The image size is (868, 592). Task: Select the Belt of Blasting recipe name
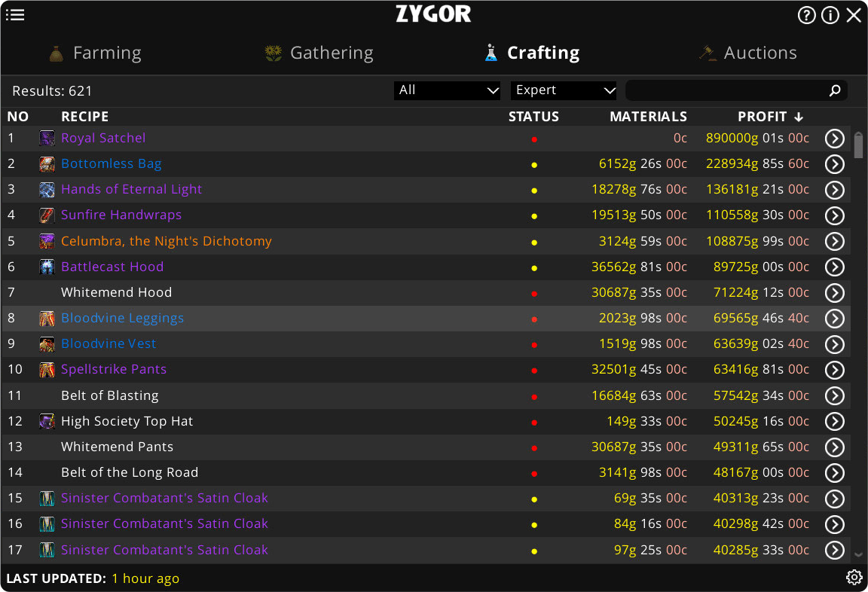pyautogui.click(x=109, y=395)
